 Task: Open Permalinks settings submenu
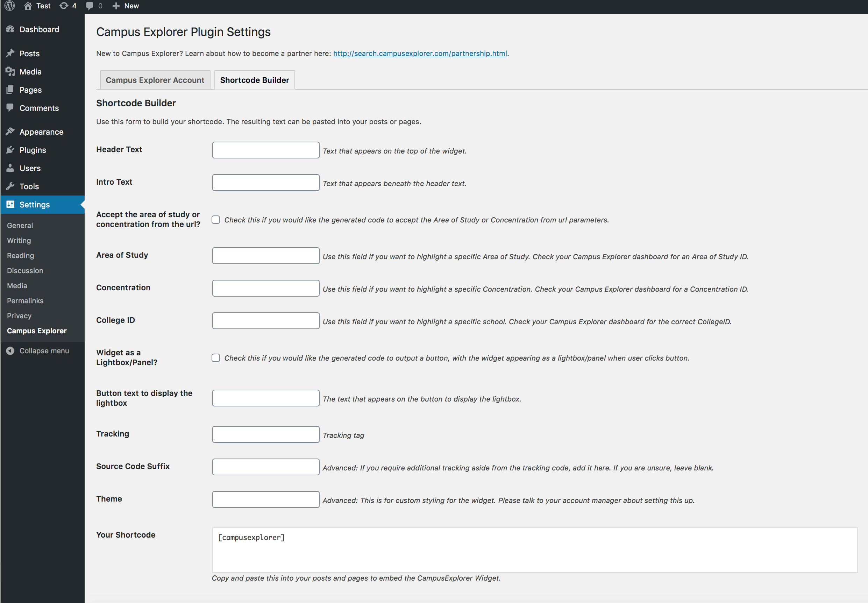pyautogui.click(x=25, y=301)
